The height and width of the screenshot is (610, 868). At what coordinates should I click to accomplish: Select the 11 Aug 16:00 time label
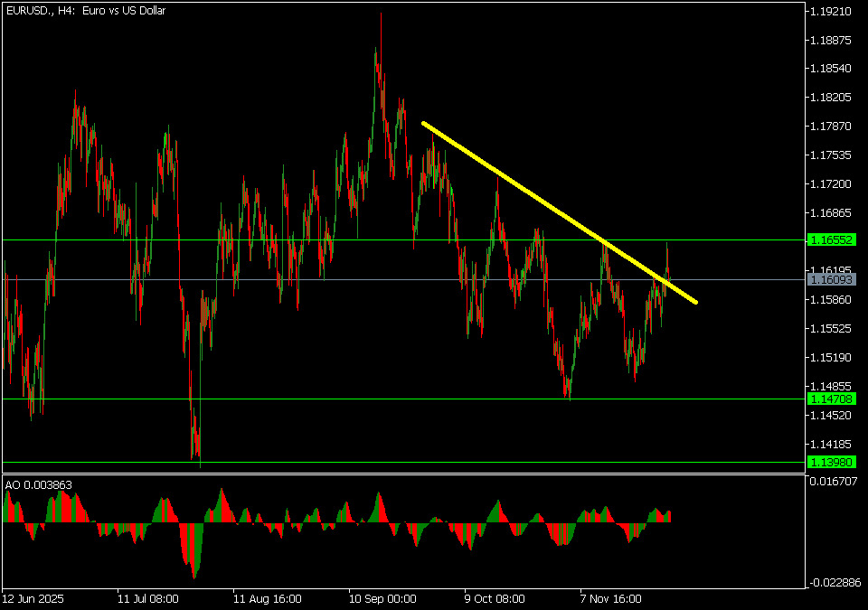pyautogui.click(x=267, y=598)
